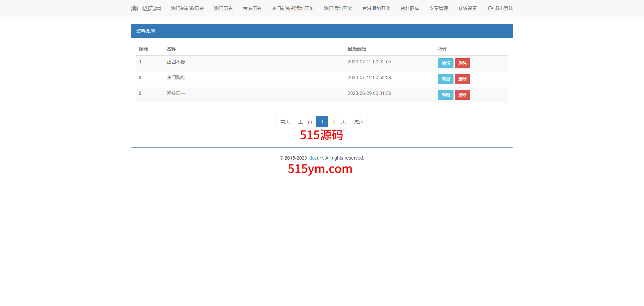Jump to 首页 in pagination

(285, 122)
